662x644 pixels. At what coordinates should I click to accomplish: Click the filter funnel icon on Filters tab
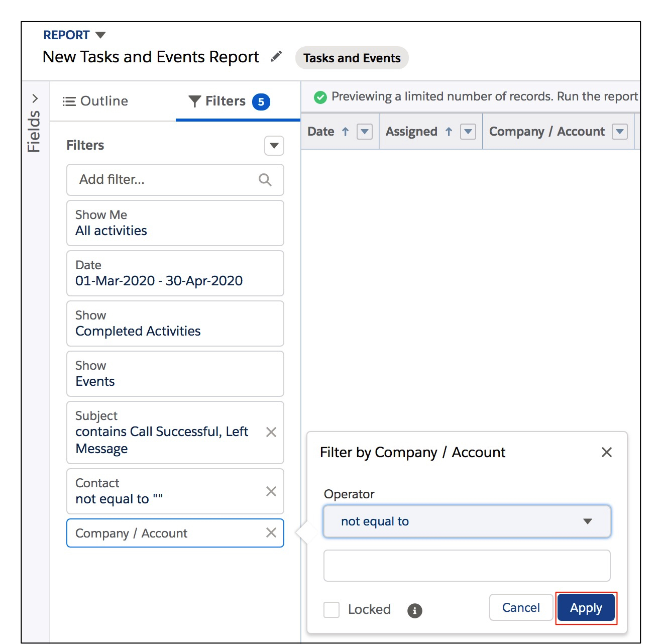(x=194, y=101)
